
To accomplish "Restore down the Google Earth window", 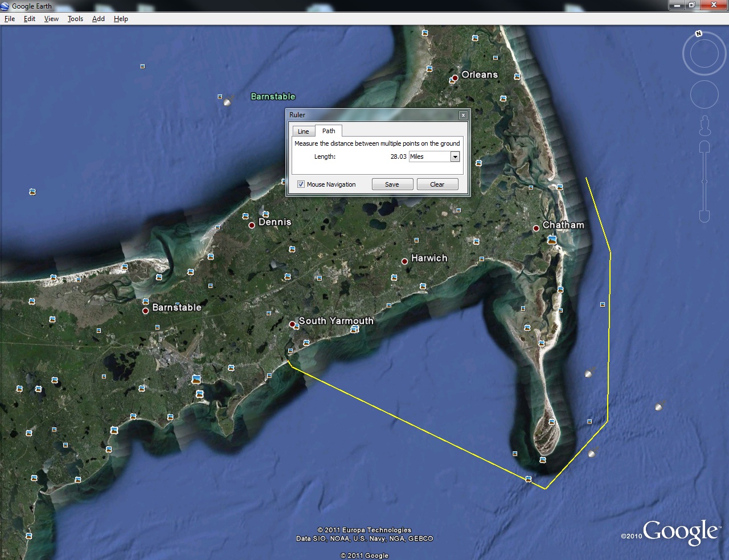I will 691,5.
